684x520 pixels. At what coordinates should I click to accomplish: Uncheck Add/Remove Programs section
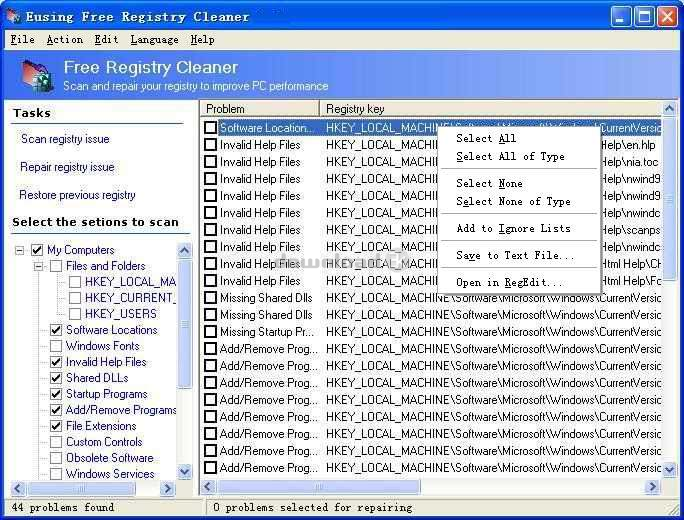pyautogui.click(x=56, y=410)
